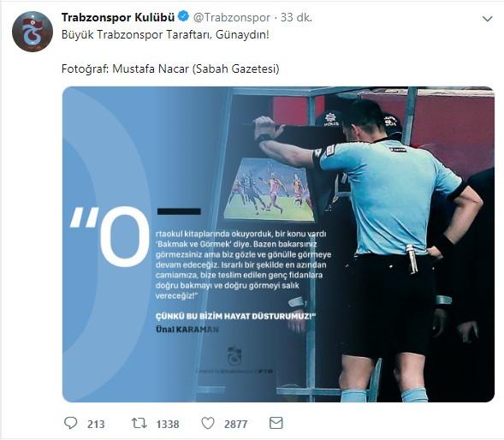Click the Trabzonspor logo watermark in image
This screenshot has height=440, width=504.
tap(234, 355)
